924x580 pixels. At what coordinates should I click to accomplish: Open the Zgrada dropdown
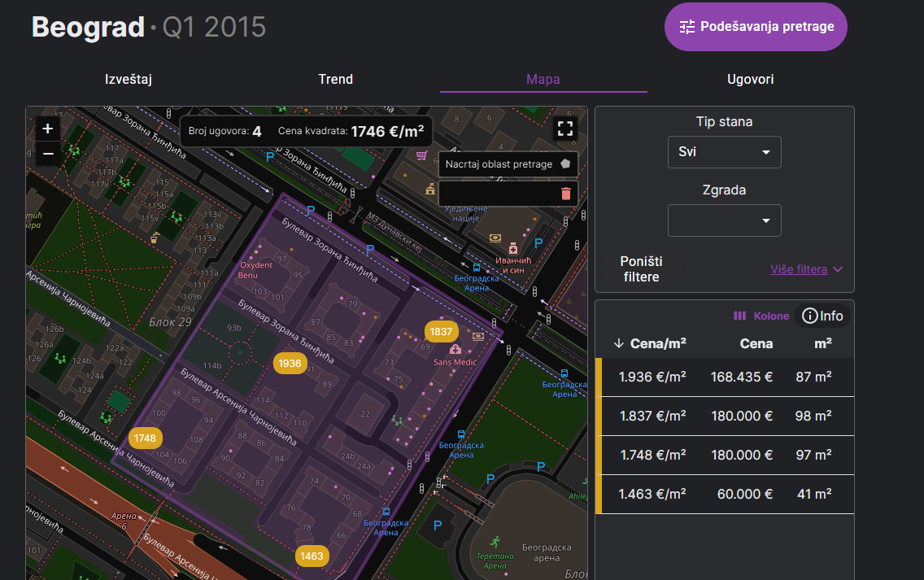point(724,220)
